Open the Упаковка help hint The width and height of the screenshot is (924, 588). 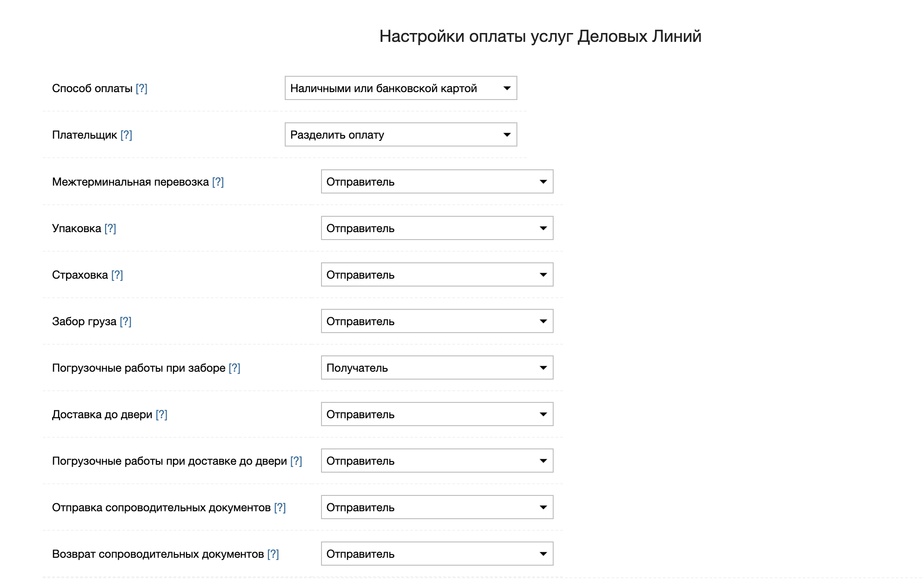click(110, 228)
